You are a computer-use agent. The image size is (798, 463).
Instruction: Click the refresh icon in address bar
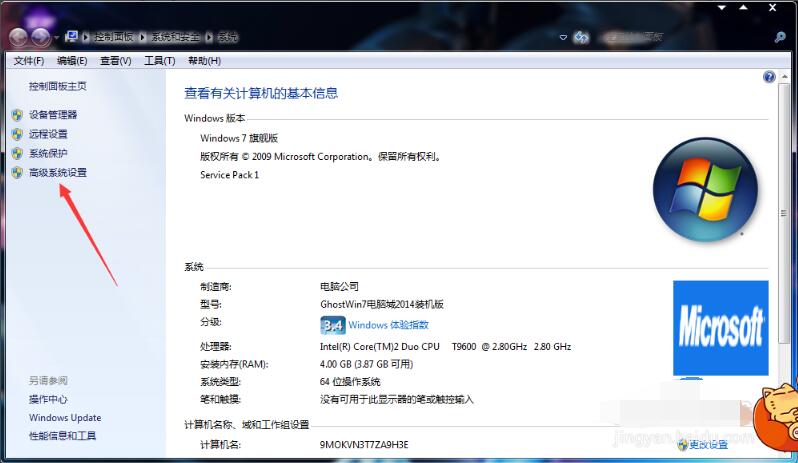tap(581, 37)
